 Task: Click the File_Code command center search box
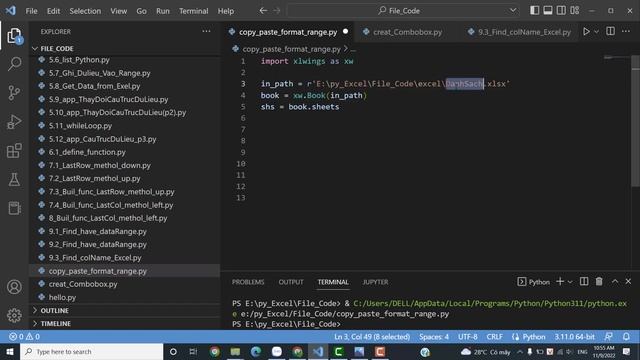pos(403,11)
